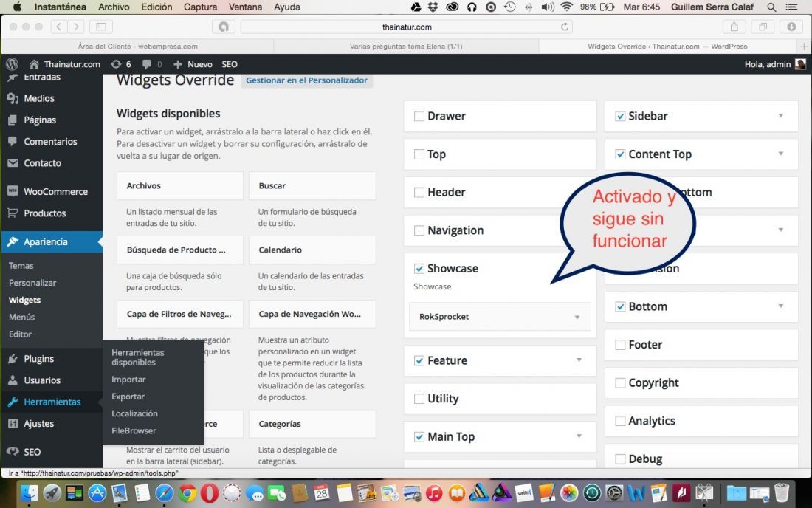Select FileBrowser in Herramientas submenu
812x508 pixels.
(134, 430)
